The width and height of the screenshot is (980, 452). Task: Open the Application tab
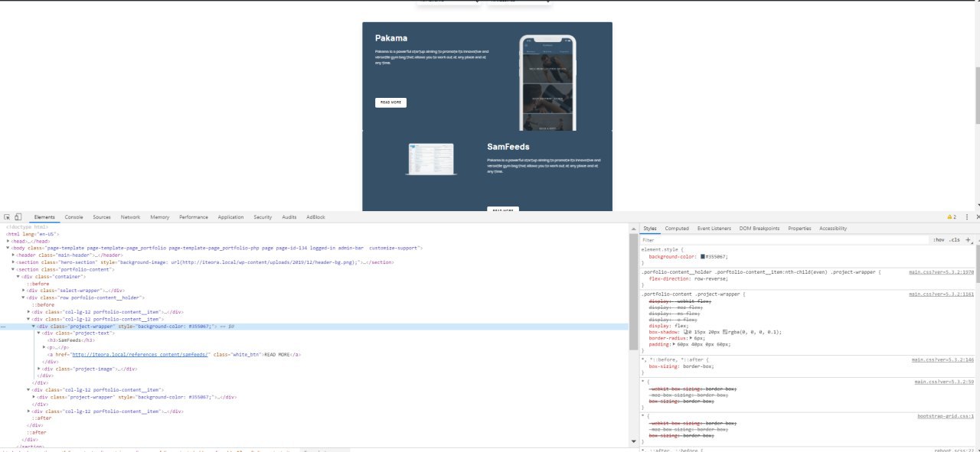click(230, 217)
